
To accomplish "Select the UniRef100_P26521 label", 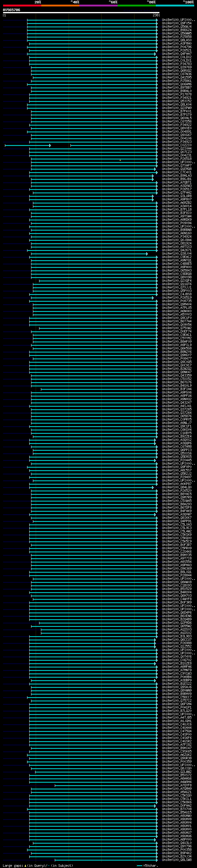I will (x=176, y=50).
